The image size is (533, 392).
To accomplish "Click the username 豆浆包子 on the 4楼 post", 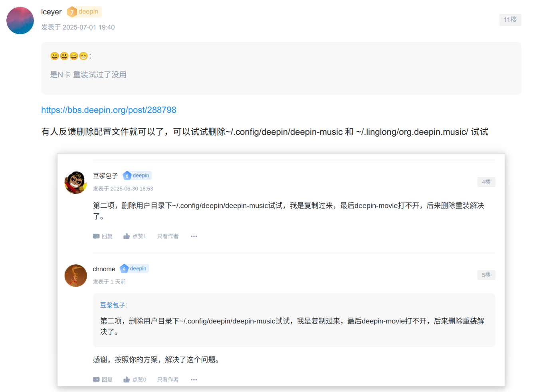I will tap(105, 176).
